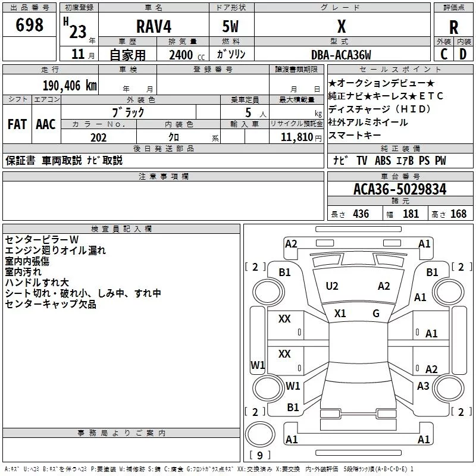Screen dimensions: 476x476
Task: Click vehicle history 自家用
Action: (x=127, y=55)
